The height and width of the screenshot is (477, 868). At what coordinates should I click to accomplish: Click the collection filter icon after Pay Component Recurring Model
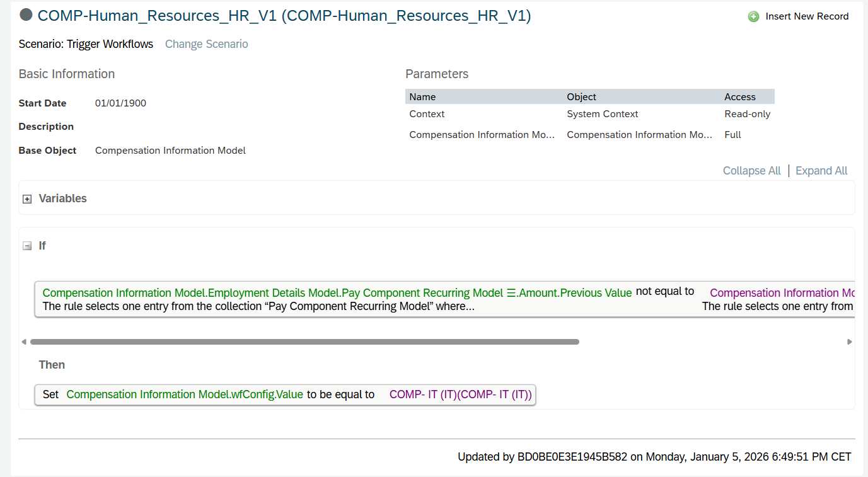[x=511, y=293]
